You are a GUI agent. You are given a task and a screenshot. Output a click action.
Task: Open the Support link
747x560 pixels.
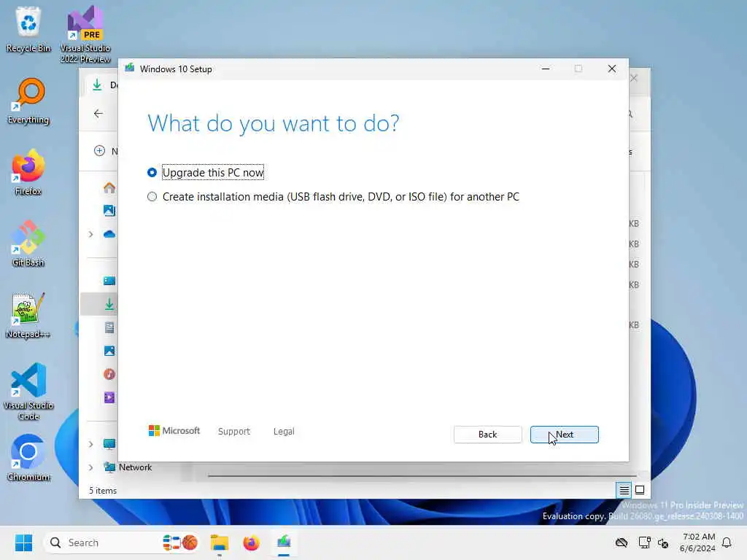[234, 431]
